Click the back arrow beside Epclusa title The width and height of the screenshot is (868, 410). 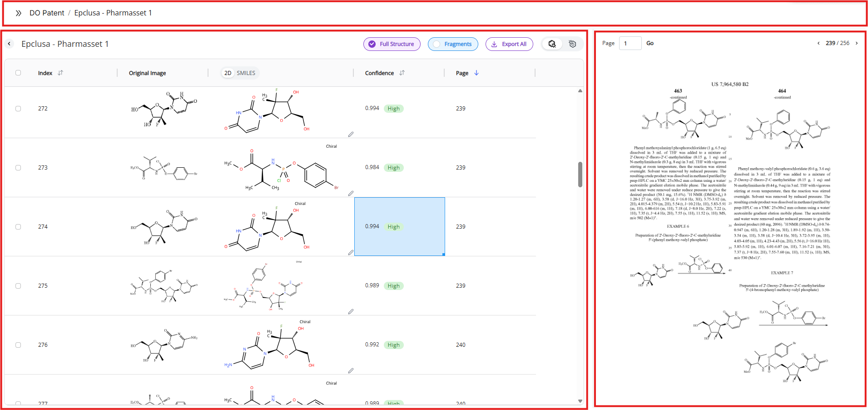(10, 44)
